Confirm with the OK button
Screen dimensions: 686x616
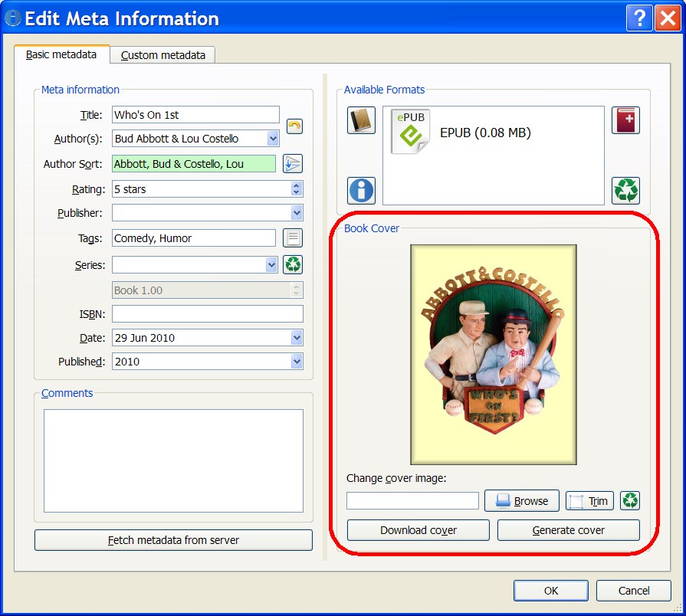pos(551,591)
